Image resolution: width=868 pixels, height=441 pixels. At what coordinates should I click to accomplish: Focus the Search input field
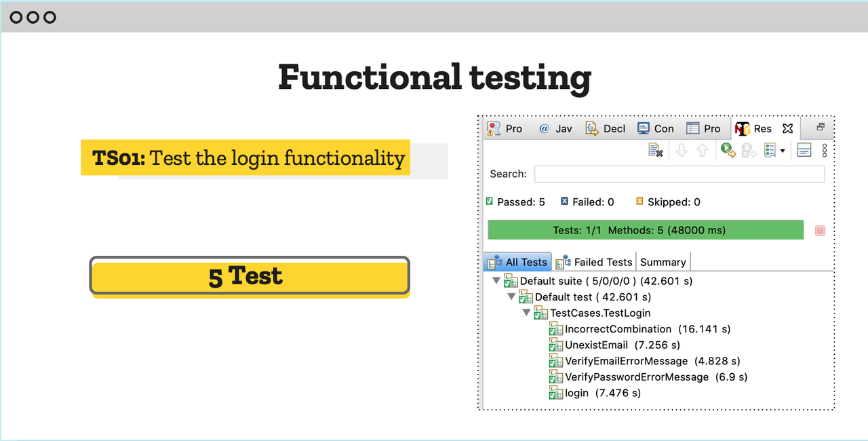(x=679, y=174)
